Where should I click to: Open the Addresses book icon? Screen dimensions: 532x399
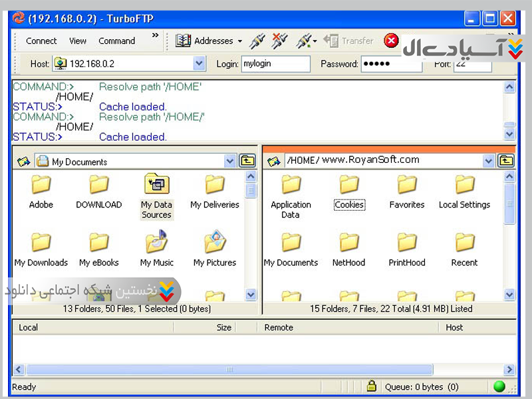coord(184,41)
